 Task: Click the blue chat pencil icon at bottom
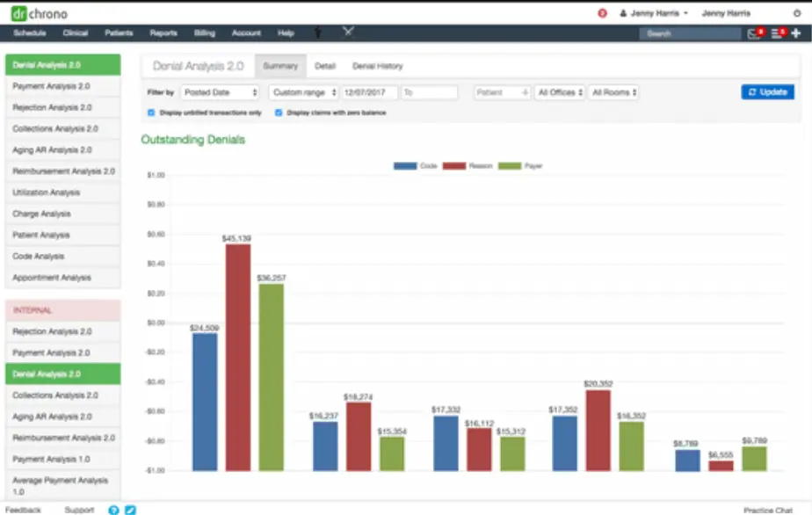(x=130, y=510)
